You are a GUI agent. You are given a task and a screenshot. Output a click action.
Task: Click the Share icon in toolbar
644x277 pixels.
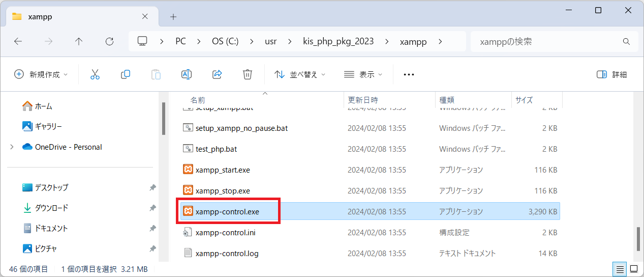217,74
